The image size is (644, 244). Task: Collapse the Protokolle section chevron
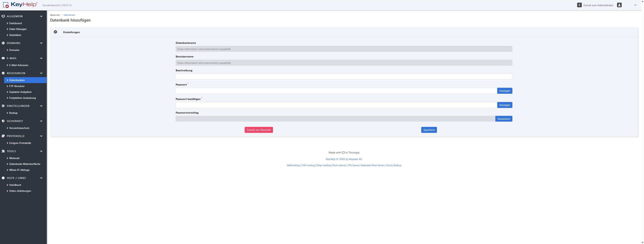click(x=41, y=136)
